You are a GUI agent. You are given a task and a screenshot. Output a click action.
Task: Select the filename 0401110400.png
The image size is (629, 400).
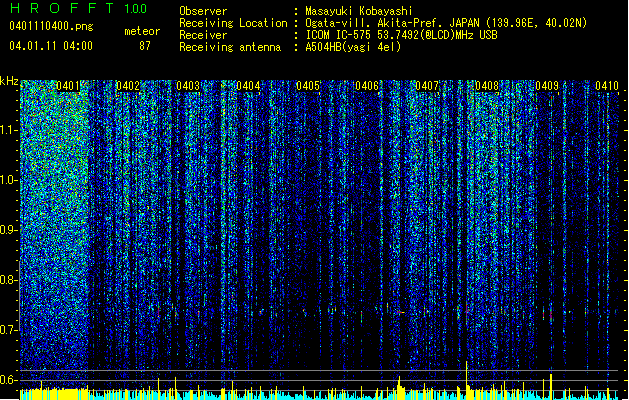pyautogui.click(x=51, y=27)
